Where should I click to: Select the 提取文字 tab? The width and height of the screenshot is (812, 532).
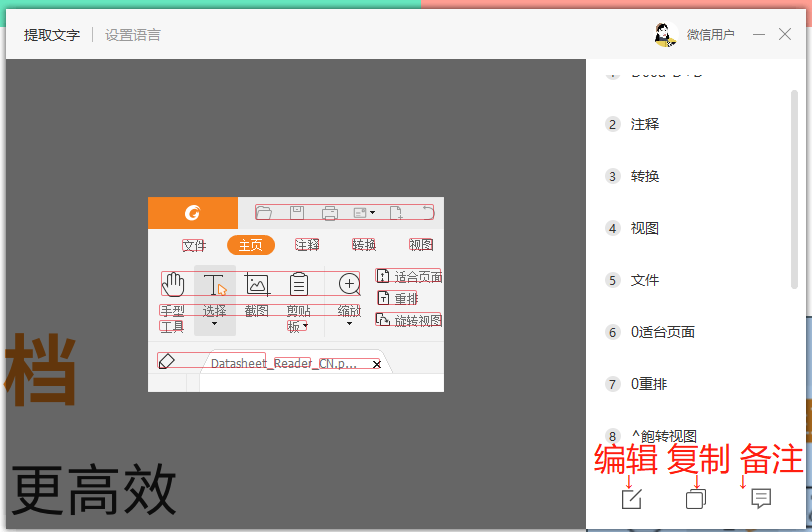(52, 35)
